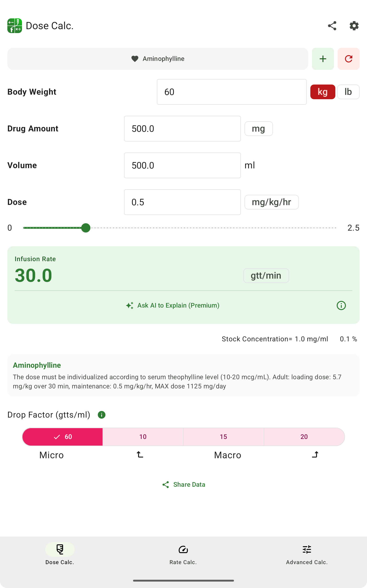Click the dose slider thumb
Screen dimensions: 367x588
[x=86, y=228]
